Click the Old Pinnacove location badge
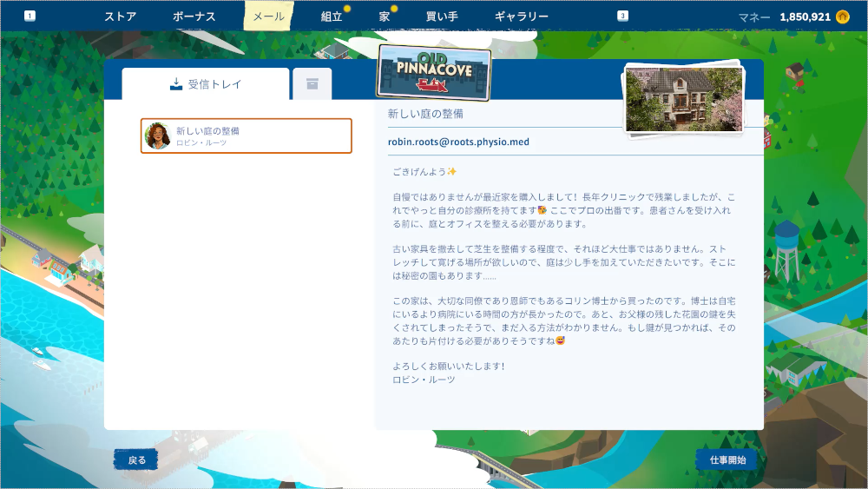The width and height of the screenshot is (868, 489). click(x=434, y=73)
